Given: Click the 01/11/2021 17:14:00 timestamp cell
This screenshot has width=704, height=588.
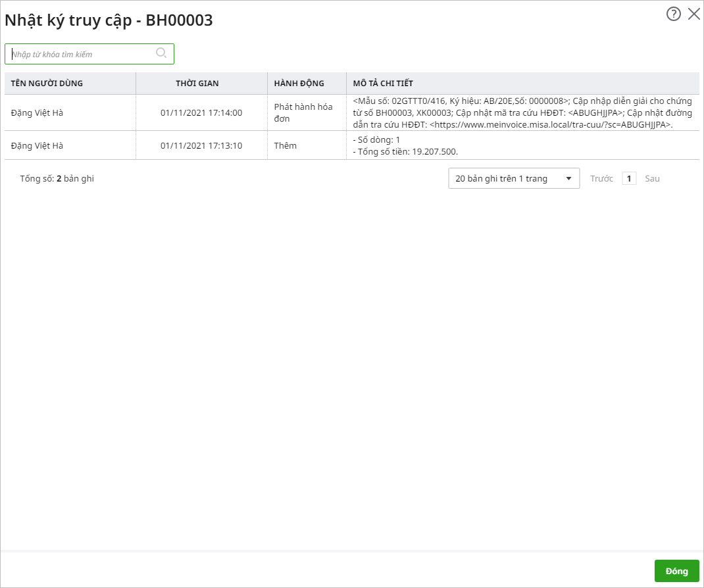Looking at the screenshot, I should (x=201, y=112).
